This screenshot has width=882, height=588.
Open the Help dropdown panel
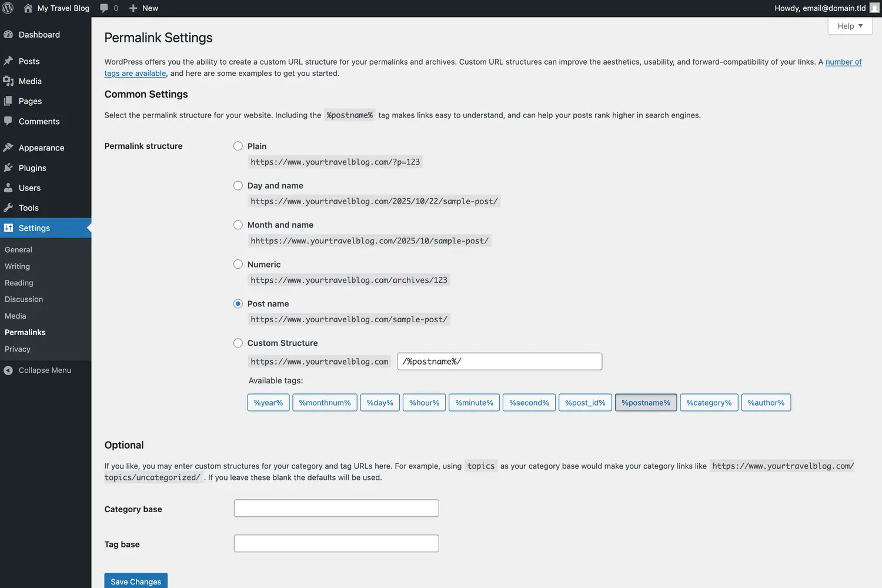pyautogui.click(x=850, y=26)
